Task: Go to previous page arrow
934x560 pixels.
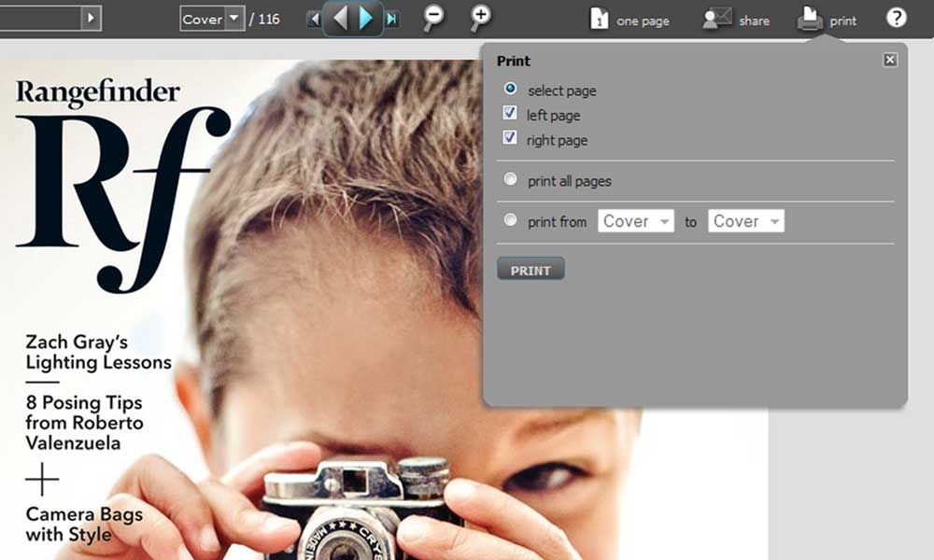Action: point(340,19)
